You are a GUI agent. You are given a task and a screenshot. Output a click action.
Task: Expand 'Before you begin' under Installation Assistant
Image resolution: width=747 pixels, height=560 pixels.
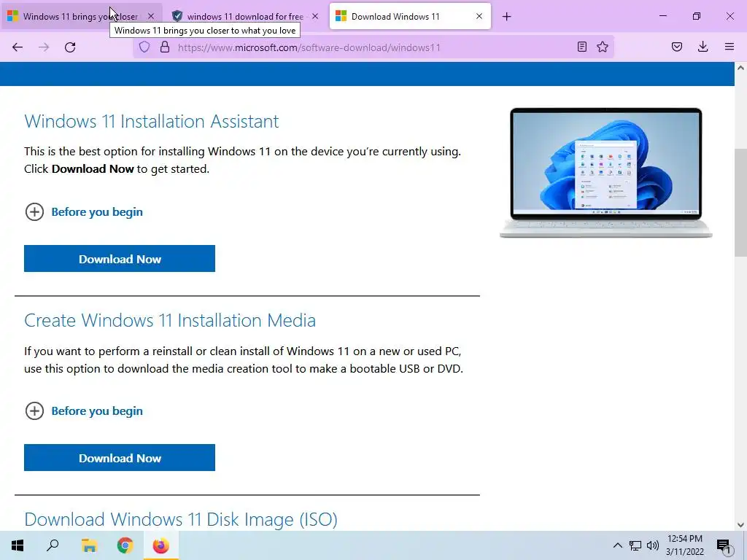coord(84,212)
